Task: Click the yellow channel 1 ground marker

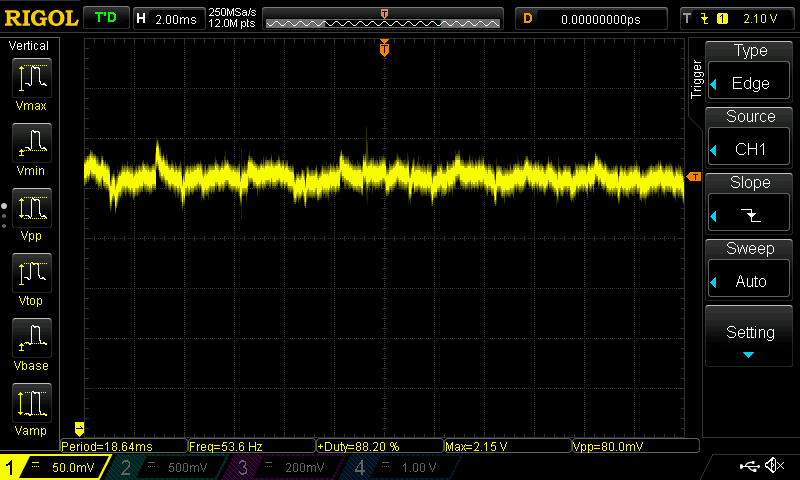Action: pyautogui.click(x=79, y=428)
